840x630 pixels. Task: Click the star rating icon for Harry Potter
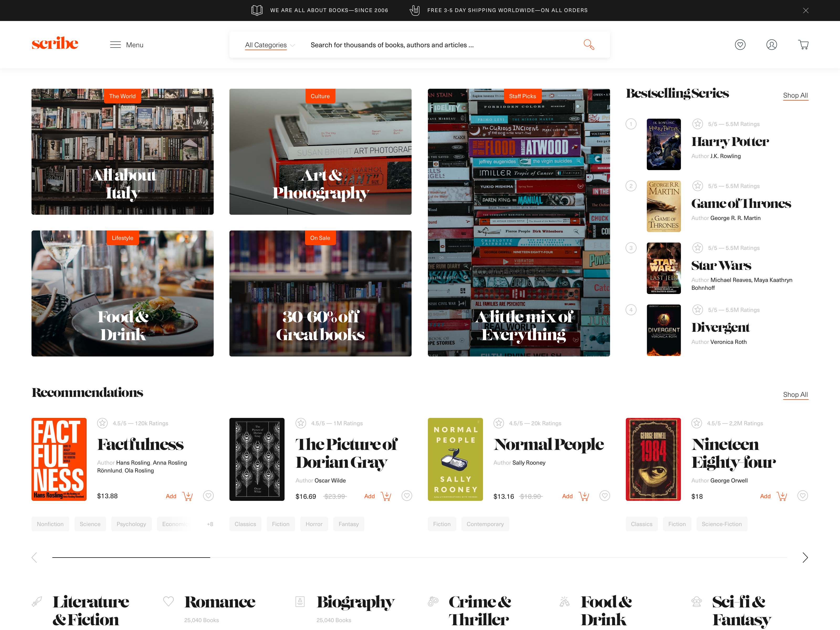(x=698, y=124)
